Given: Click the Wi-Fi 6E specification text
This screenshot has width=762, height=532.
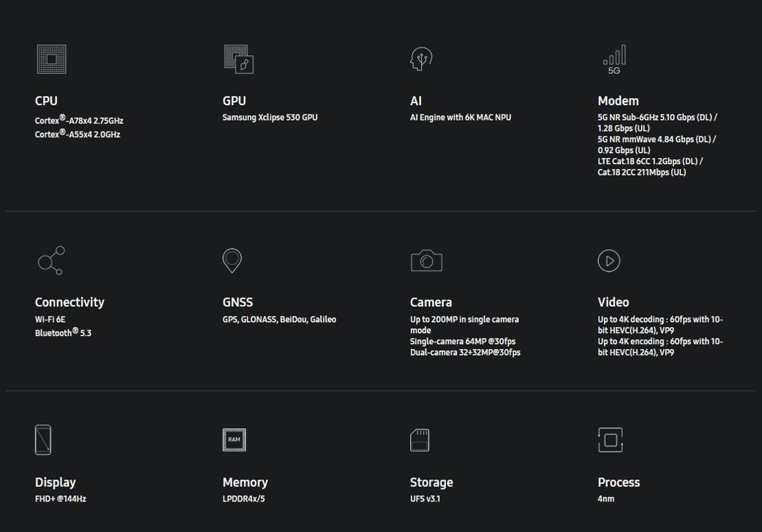Looking at the screenshot, I should click(50, 319).
